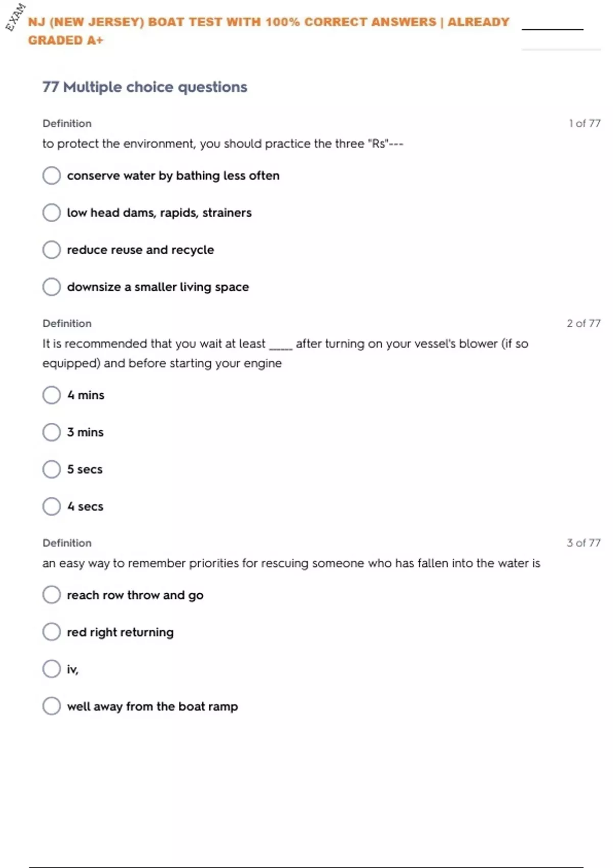This screenshot has width=613, height=868.
Task: Choose the '3 mins' answer
Action: coord(52,432)
